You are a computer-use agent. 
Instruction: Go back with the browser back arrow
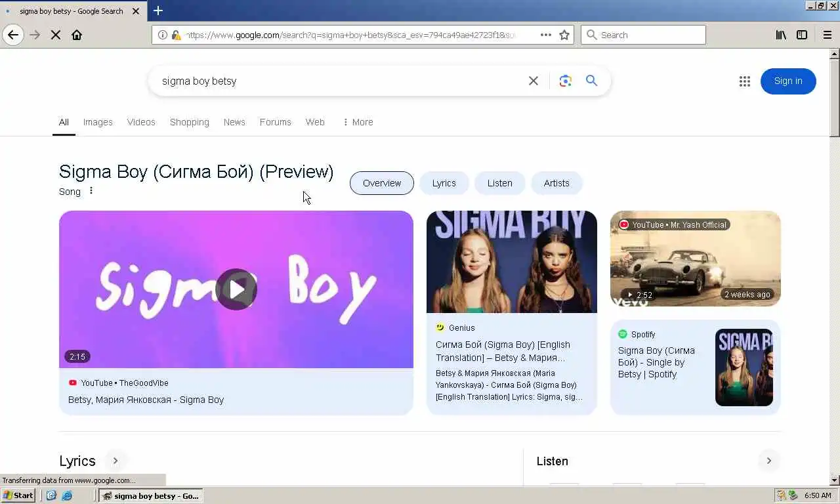click(13, 35)
